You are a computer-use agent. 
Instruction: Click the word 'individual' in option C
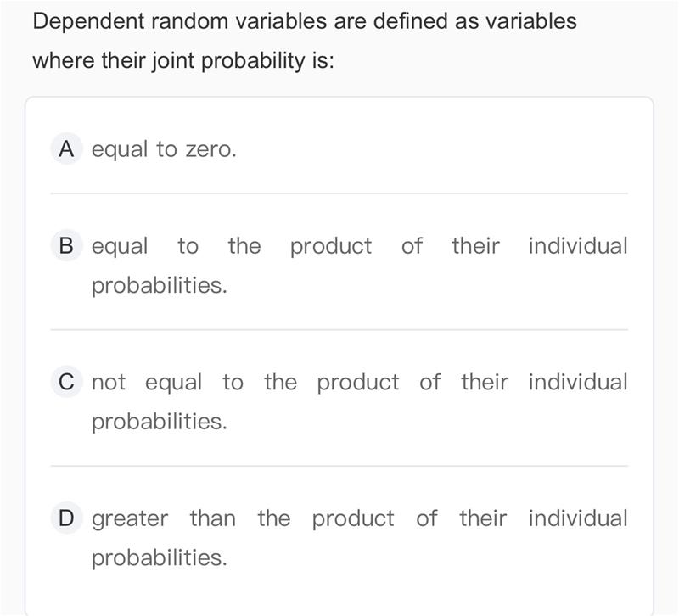(x=578, y=382)
